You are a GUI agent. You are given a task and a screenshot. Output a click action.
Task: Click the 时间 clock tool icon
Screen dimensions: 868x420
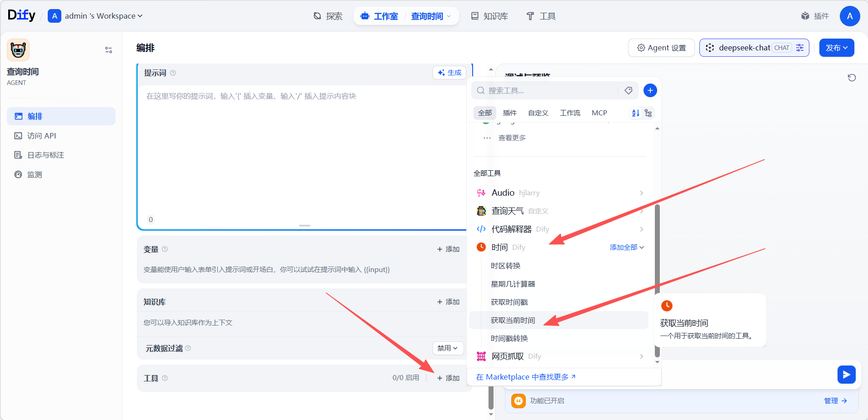(x=481, y=247)
